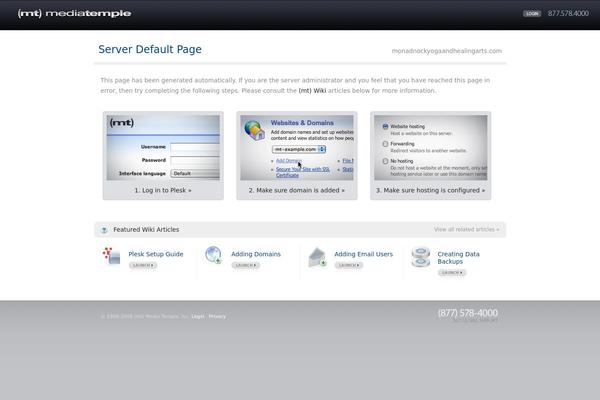Screen dimensions: 600x400
Task: Click the 877.578.4000 header phone number
Action: point(568,13)
